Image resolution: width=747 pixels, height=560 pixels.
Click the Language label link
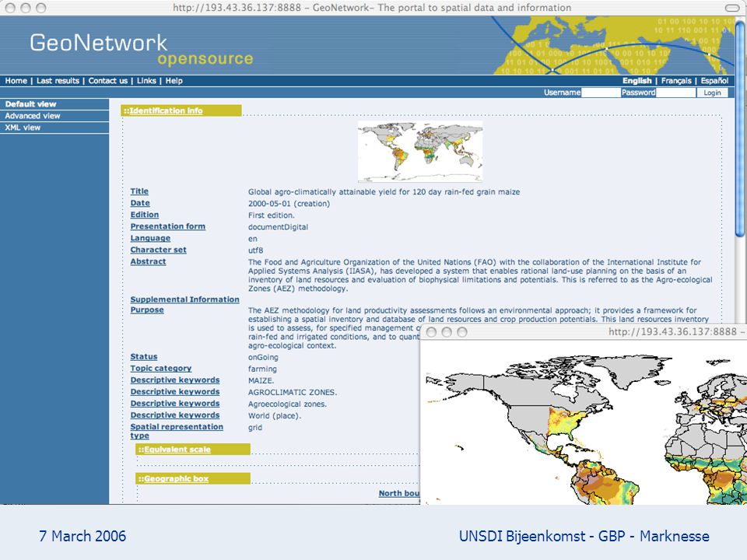150,238
